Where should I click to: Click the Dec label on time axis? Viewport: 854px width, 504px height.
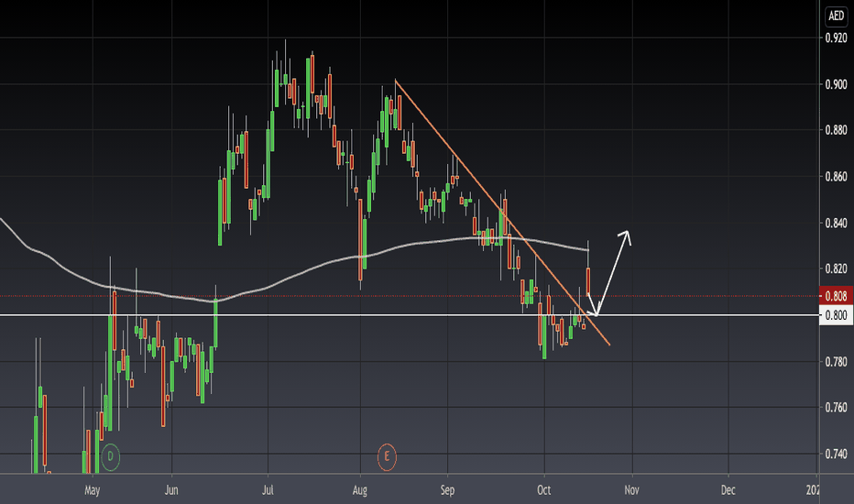(x=728, y=490)
